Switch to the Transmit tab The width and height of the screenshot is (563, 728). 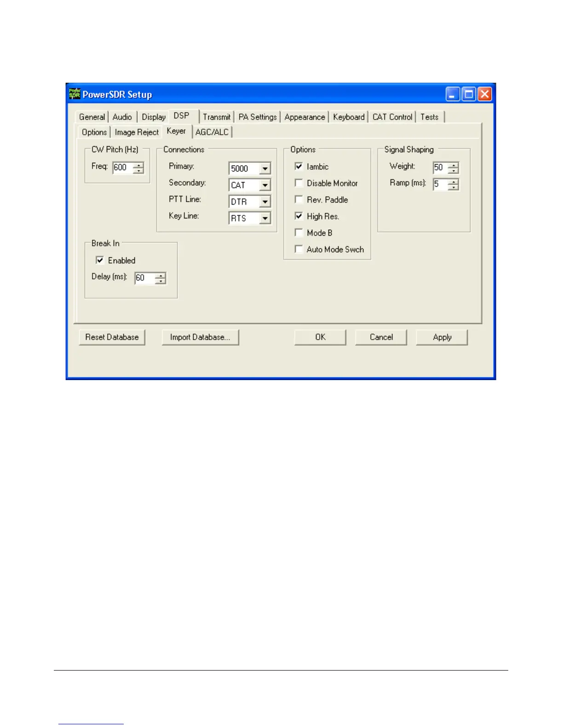click(217, 117)
